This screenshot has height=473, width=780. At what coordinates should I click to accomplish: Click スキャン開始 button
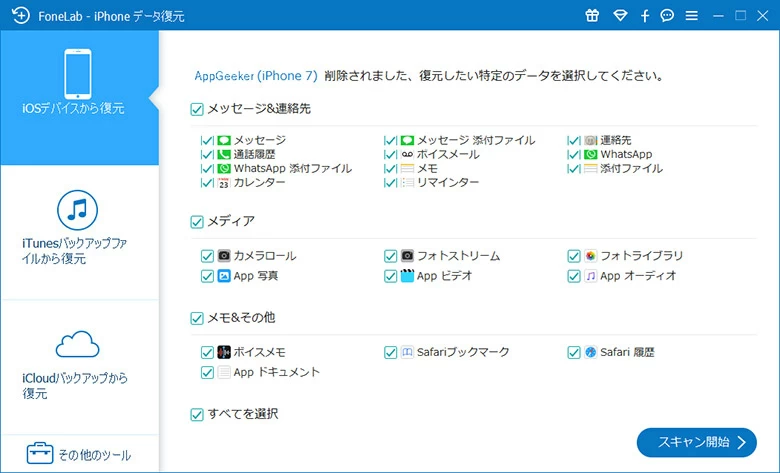click(696, 442)
